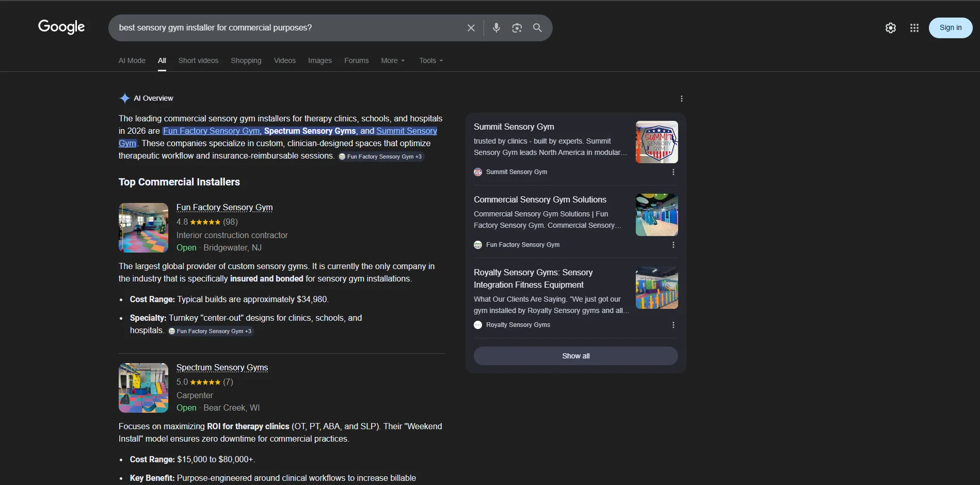Click 'Top Commercial Installers' heading
Image resolution: width=980 pixels, height=485 pixels.
click(x=179, y=182)
